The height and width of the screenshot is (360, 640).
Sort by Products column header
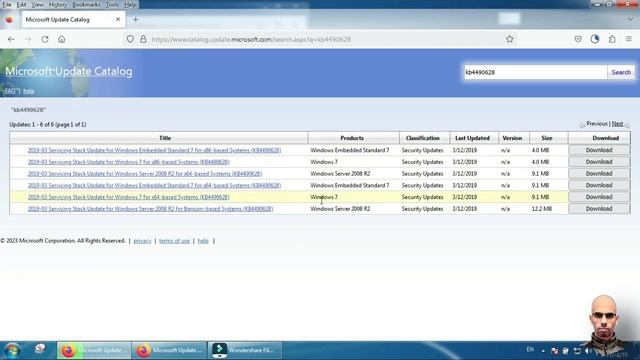click(352, 138)
